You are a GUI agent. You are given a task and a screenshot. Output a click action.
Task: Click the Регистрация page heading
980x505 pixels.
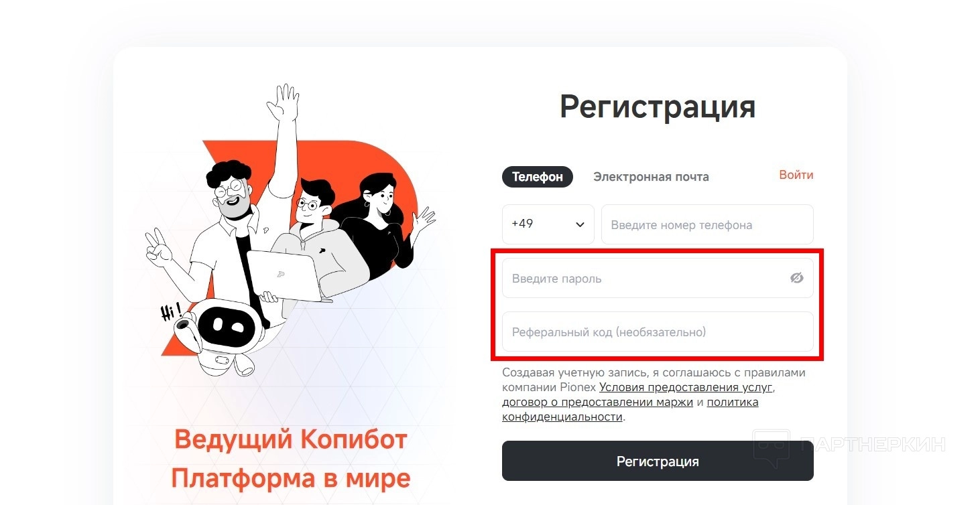(658, 107)
